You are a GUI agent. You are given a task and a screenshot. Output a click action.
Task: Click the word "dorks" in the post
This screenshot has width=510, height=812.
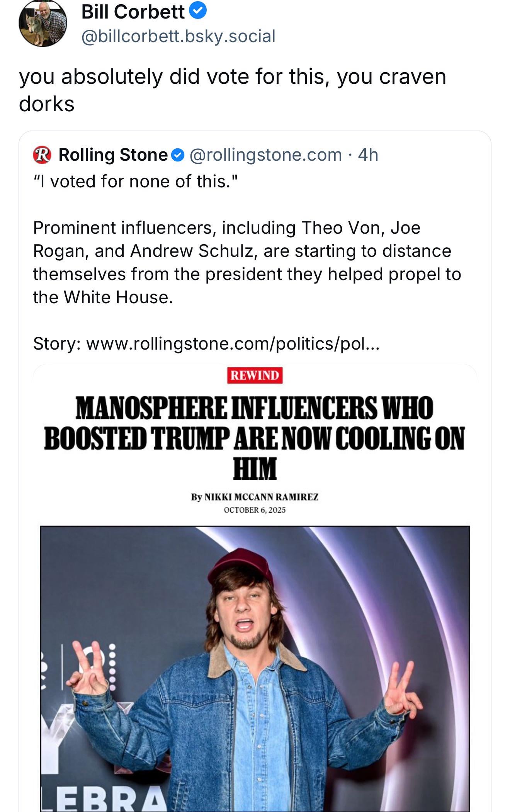pyautogui.click(x=47, y=104)
